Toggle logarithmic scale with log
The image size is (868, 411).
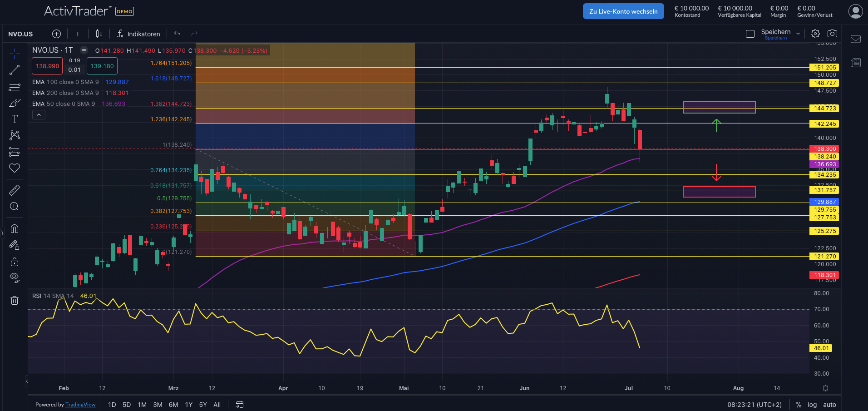click(812, 405)
